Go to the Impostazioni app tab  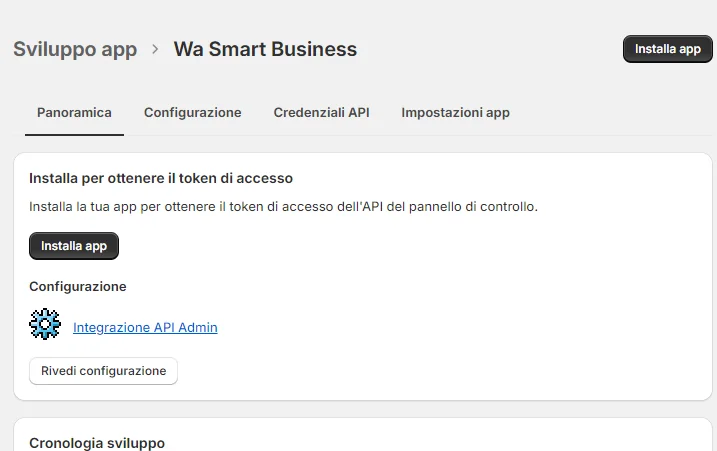click(455, 113)
